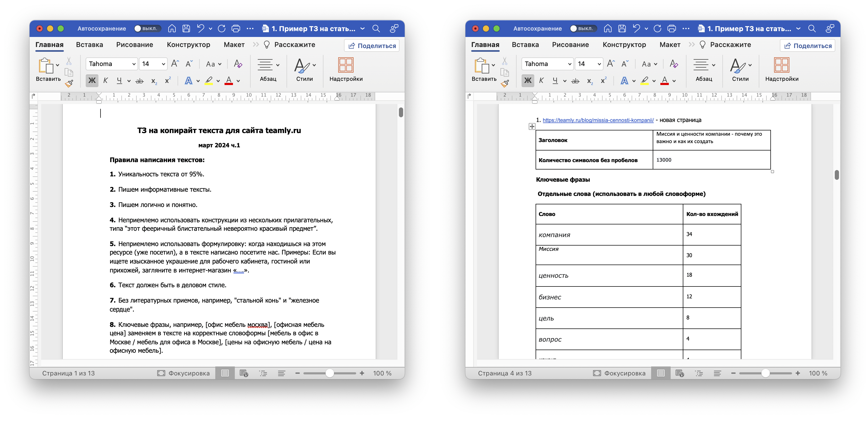Click the Format Painter brush in left window
The height and width of the screenshot is (433, 868).
(69, 83)
